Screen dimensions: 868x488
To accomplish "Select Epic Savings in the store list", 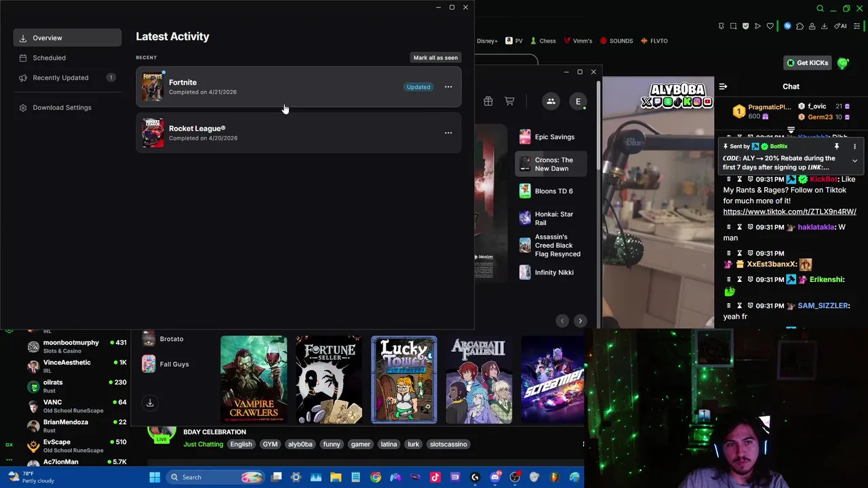I will 551,137.
